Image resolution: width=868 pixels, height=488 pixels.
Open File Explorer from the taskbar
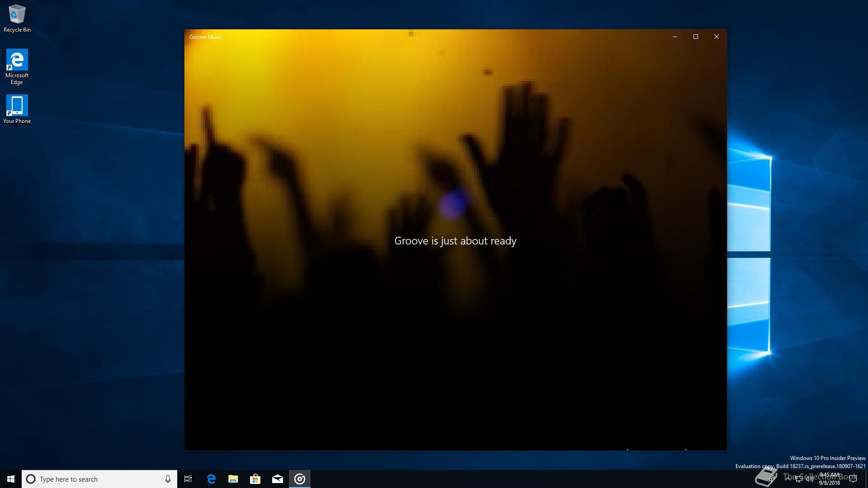pos(233,479)
